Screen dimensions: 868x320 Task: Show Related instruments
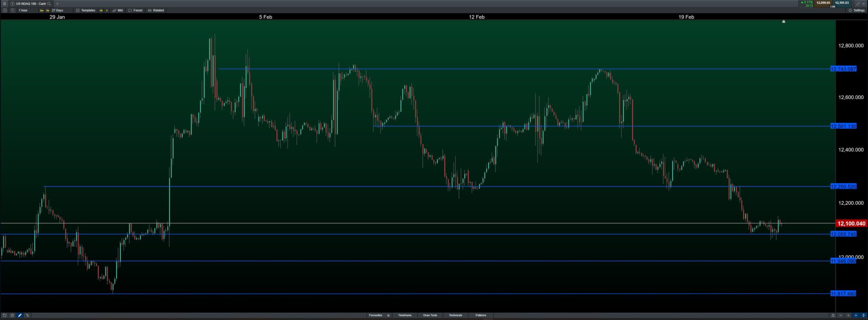tap(156, 10)
